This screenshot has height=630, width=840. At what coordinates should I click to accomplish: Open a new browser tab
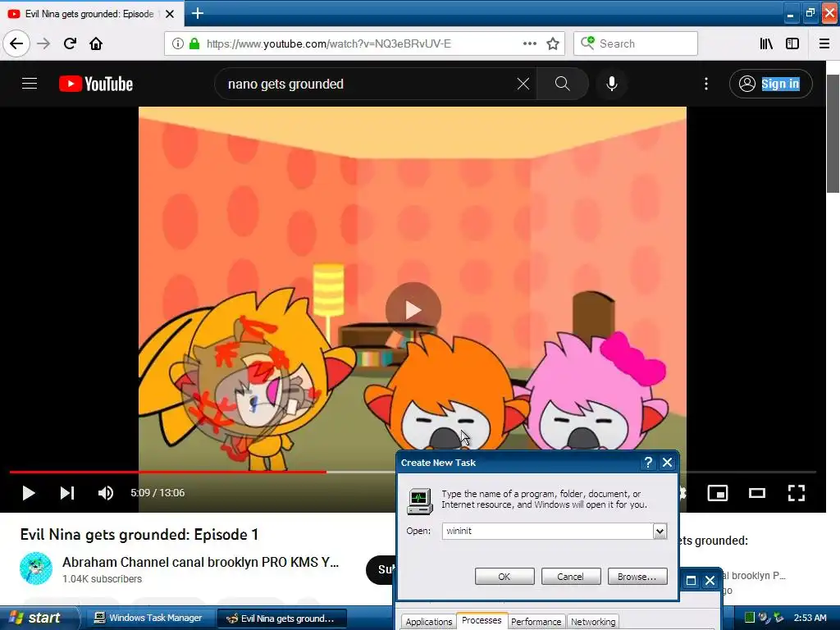tap(197, 13)
